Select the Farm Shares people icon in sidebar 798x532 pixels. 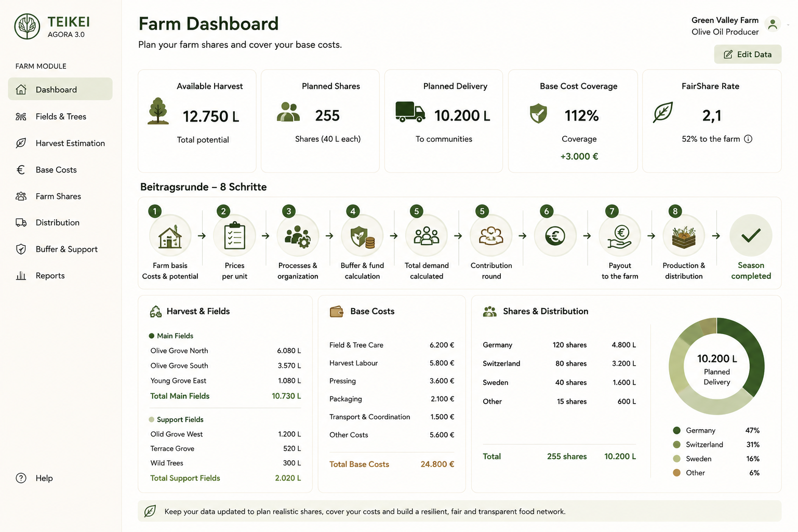pyautogui.click(x=21, y=196)
